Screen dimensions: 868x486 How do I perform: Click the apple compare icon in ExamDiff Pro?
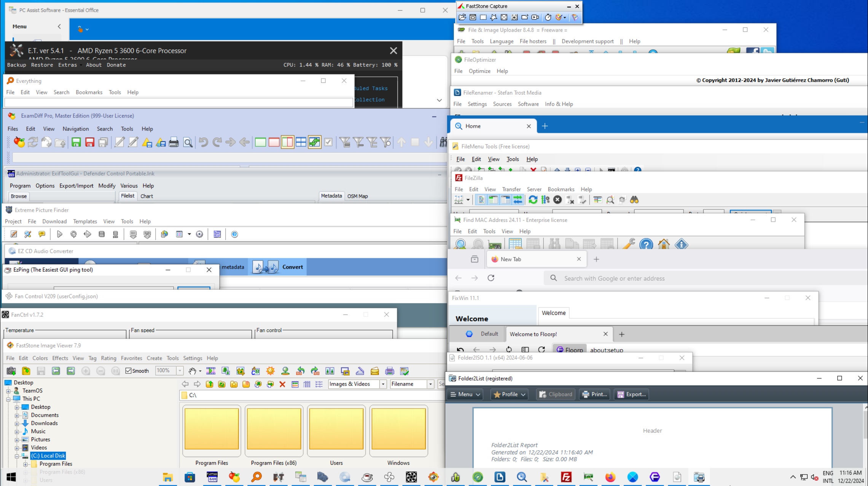tap(19, 143)
